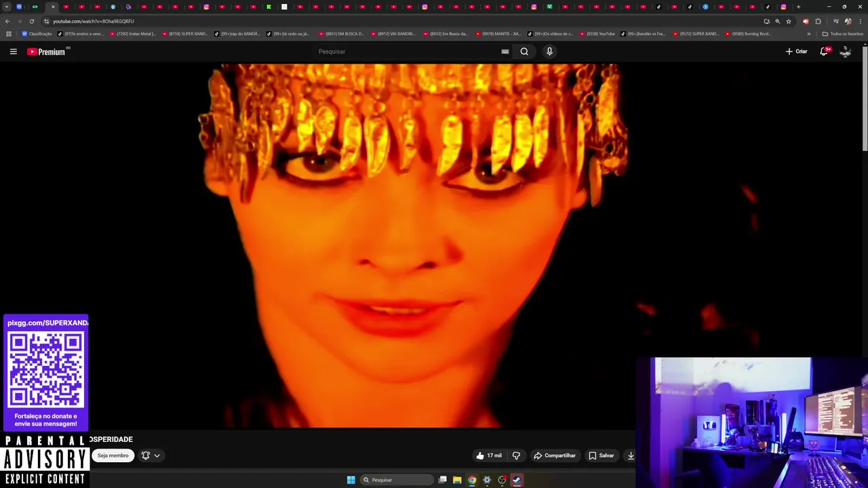Switch to the green V icon tab
This screenshot has height=488, width=868.
(x=549, y=7)
